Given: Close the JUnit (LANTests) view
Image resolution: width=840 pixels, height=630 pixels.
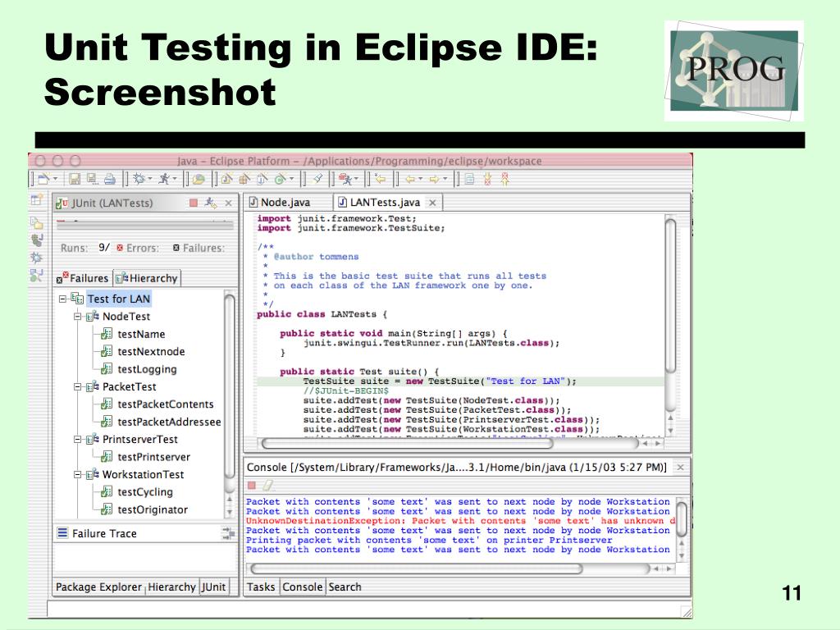Looking at the screenshot, I should 228,203.
